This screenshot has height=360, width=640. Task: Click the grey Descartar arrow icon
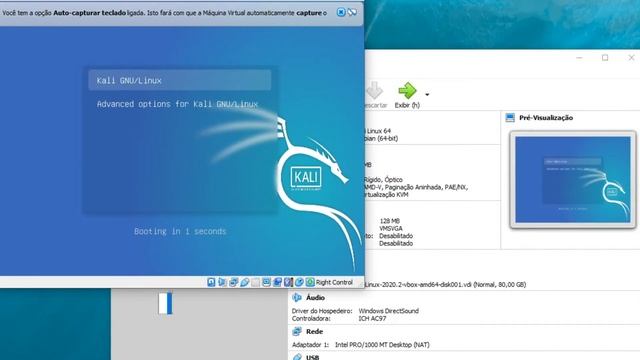(x=374, y=91)
